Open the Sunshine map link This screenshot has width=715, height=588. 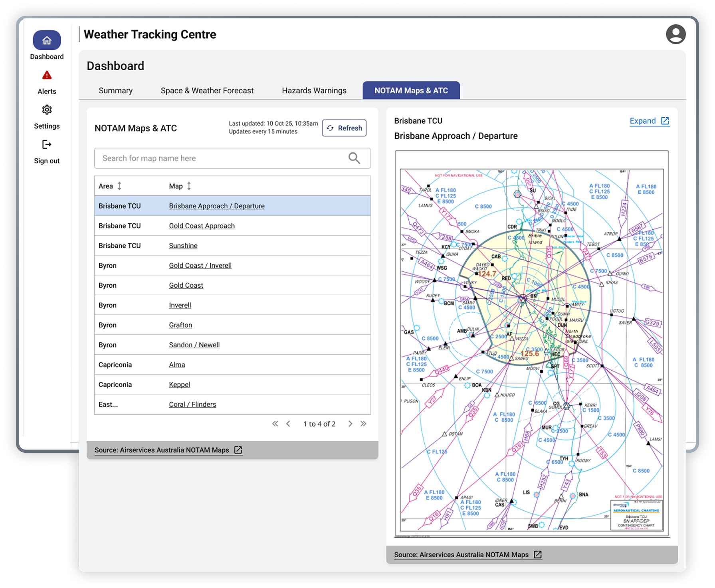coord(183,246)
